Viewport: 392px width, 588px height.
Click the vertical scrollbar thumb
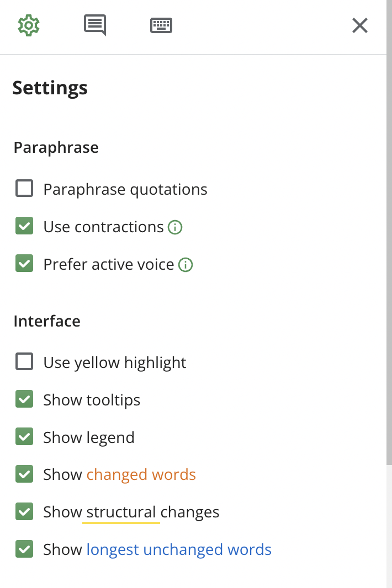tap(389, 233)
